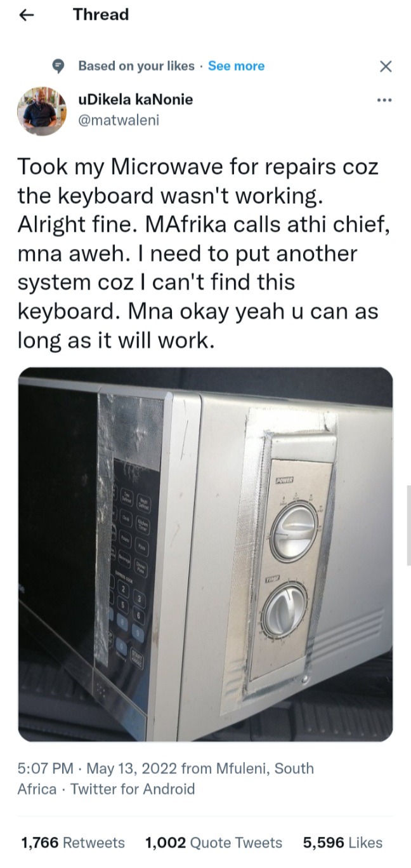Tap the 'Based on your likes' label
Viewport: 411px width, 868px height.
coord(136,66)
